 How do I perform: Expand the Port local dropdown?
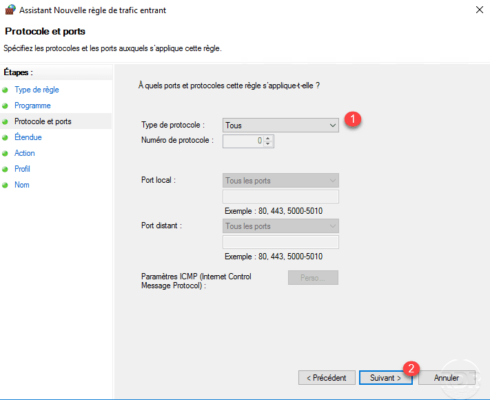(280, 181)
